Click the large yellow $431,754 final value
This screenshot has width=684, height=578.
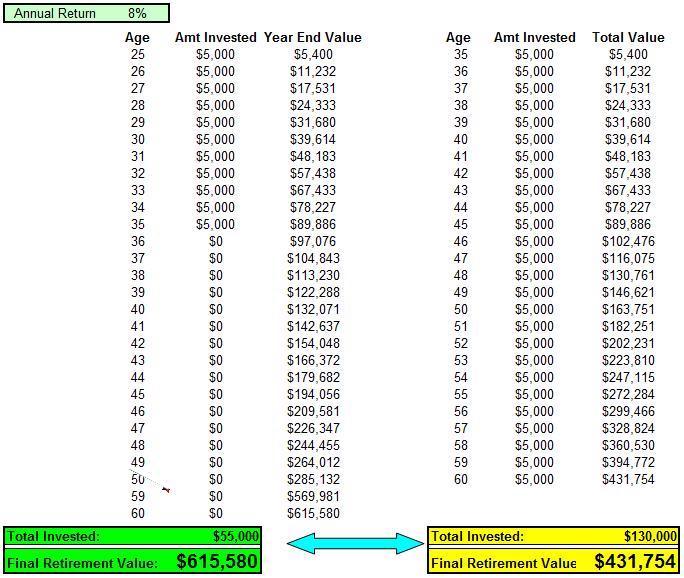pos(635,562)
